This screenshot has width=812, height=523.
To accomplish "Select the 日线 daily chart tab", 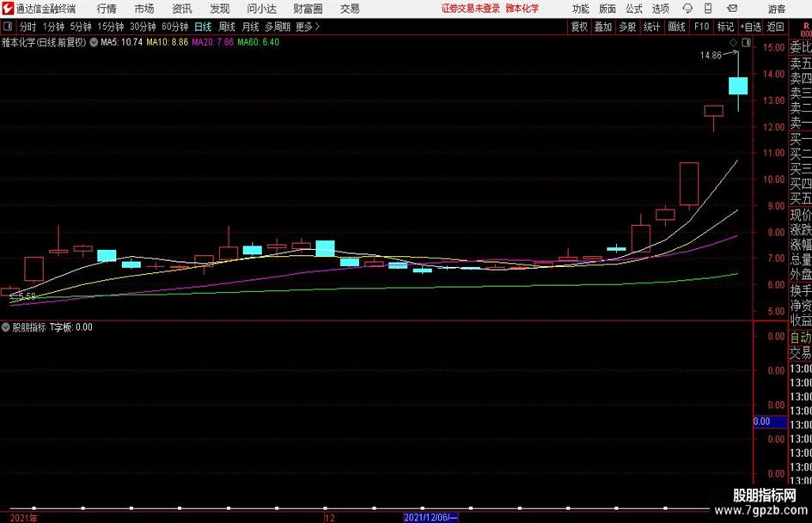I will pos(203,27).
